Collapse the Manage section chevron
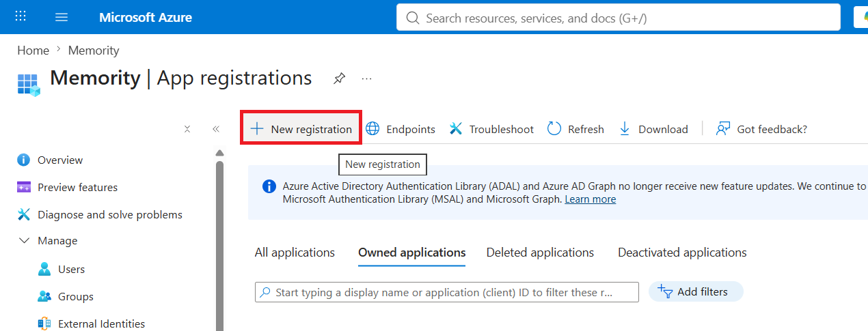This screenshot has width=868, height=331. 25,241
